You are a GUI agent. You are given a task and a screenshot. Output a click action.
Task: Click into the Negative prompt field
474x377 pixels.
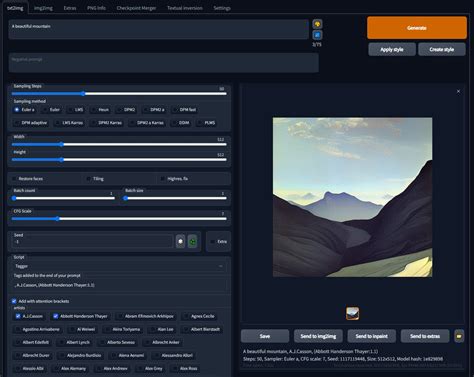click(164, 63)
